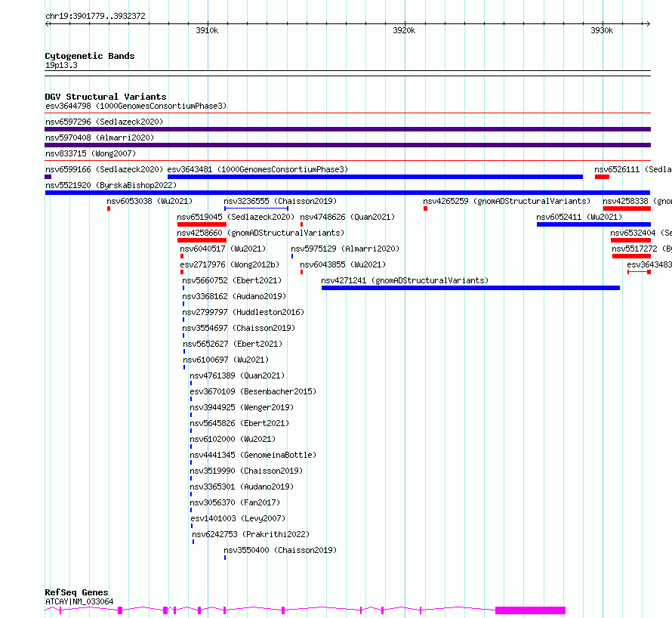
Task: Click the nsv4265259 (gnomADStructuralVariants) label
Action: [x=507, y=201]
